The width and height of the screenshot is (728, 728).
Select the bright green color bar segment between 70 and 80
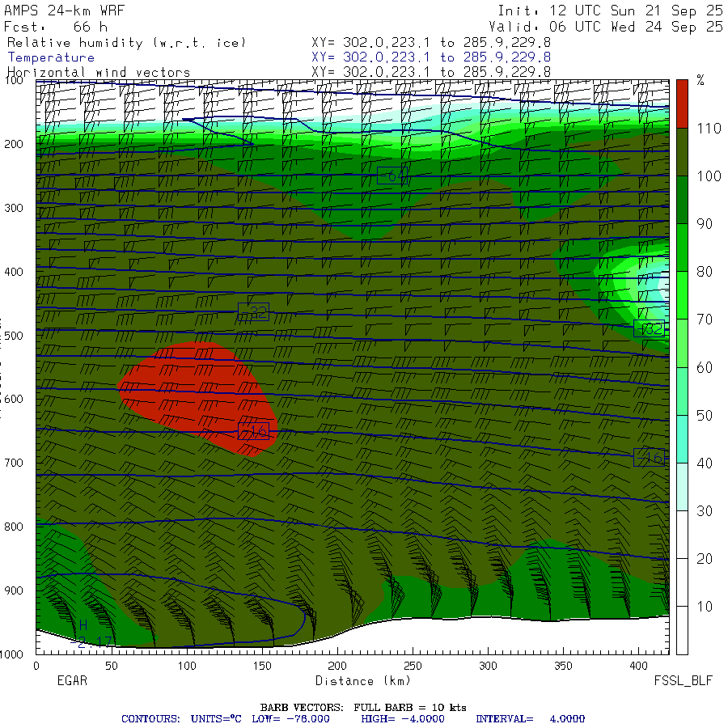point(682,295)
